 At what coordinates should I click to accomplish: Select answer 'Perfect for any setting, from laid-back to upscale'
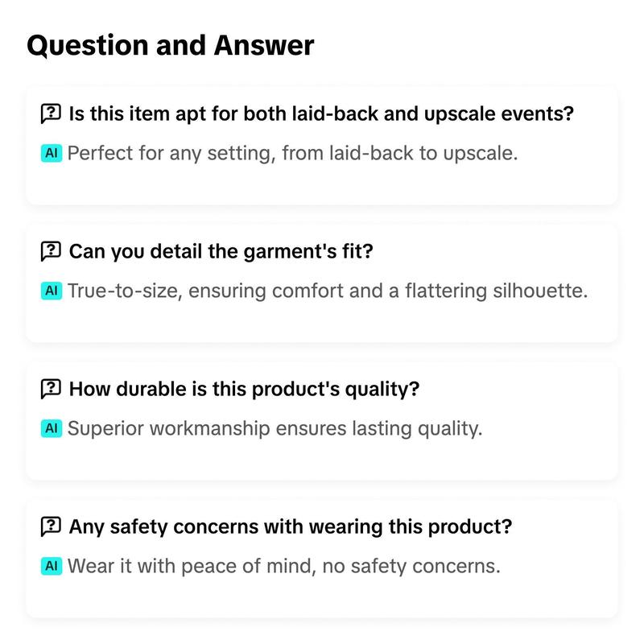point(292,154)
